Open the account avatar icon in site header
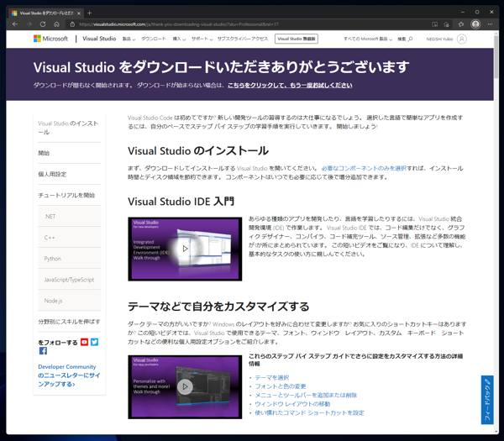 coord(461,39)
